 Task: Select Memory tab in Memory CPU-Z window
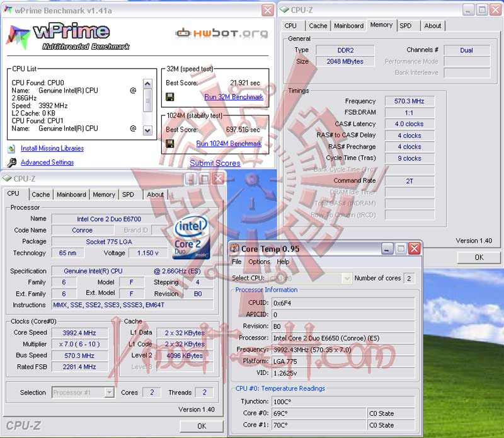pyautogui.click(x=381, y=25)
